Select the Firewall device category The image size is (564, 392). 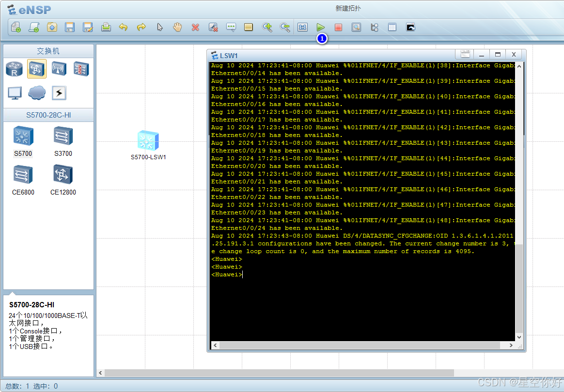[x=81, y=69]
